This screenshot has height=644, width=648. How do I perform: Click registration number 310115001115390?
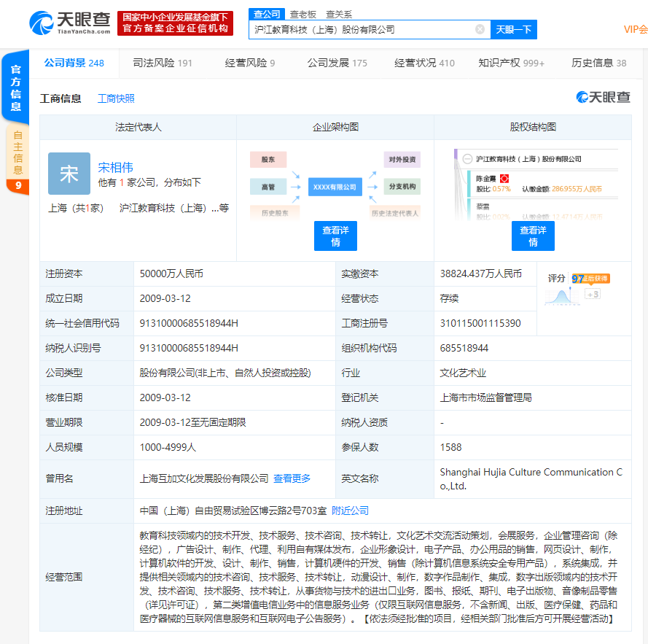click(x=480, y=323)
